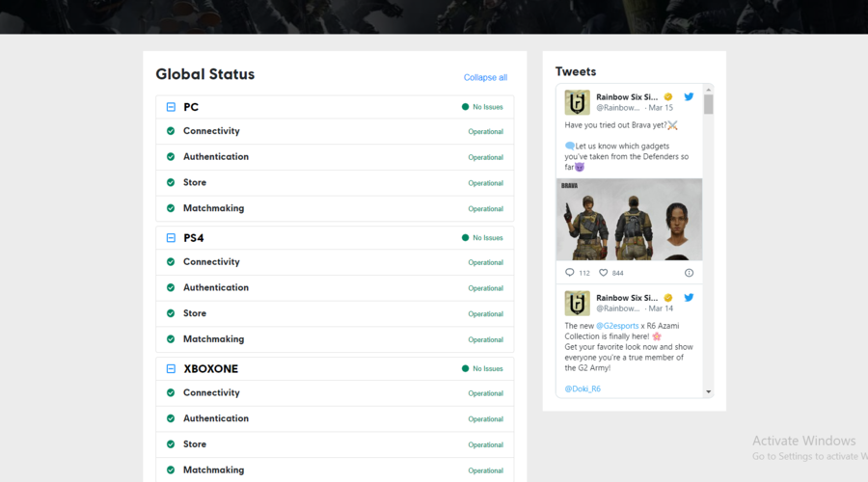The width and height of the screenshot is (868, 482).
Task: Open the @Doki_R6 mention link
Action: coord(583,388)
